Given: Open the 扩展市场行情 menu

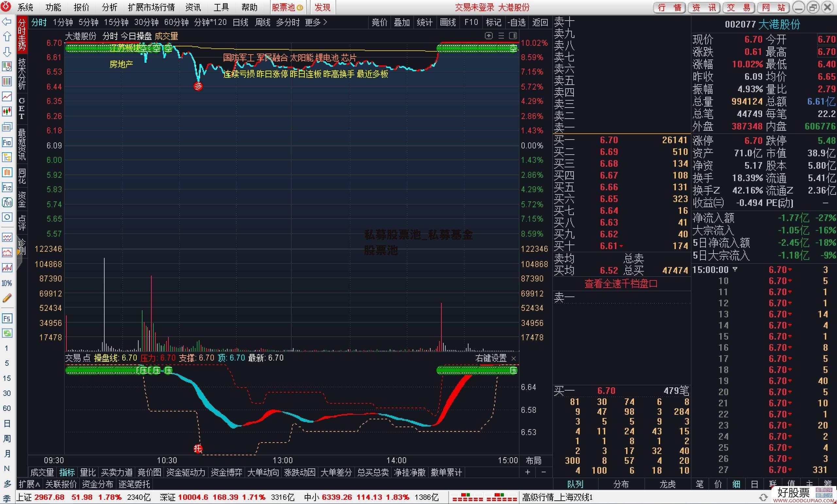Looking at the screenshot, I should tap(151, 7).
